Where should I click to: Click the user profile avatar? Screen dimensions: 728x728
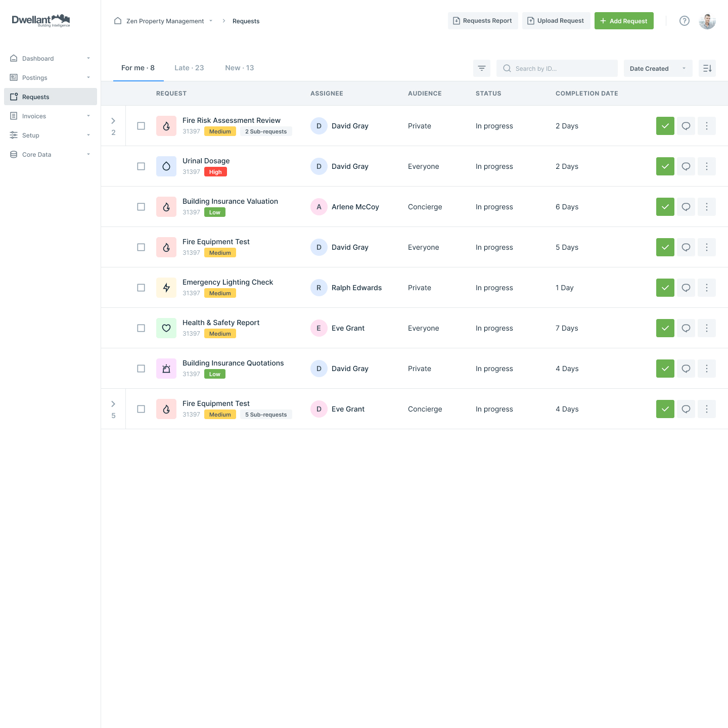click(707, 21)
